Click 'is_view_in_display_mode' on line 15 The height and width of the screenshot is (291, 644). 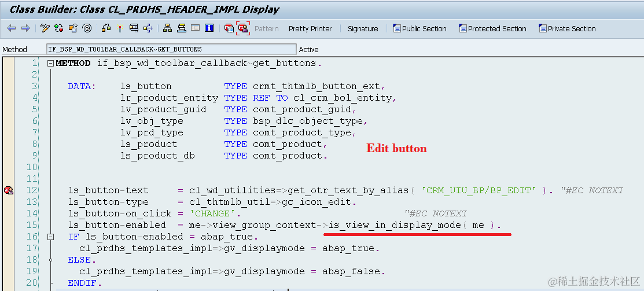click(x=395, y=225)
